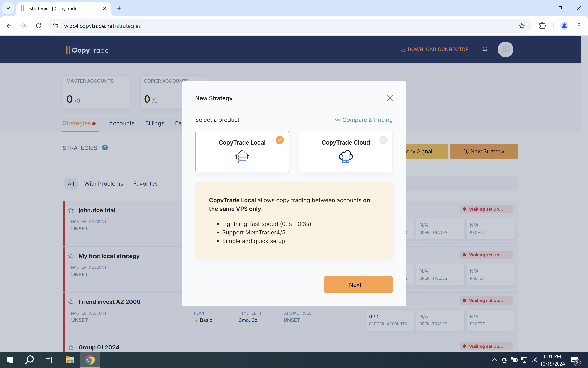Open the Chrome three-dot menu
This screenshot has height=368, width=588.
tap(579, 26)
